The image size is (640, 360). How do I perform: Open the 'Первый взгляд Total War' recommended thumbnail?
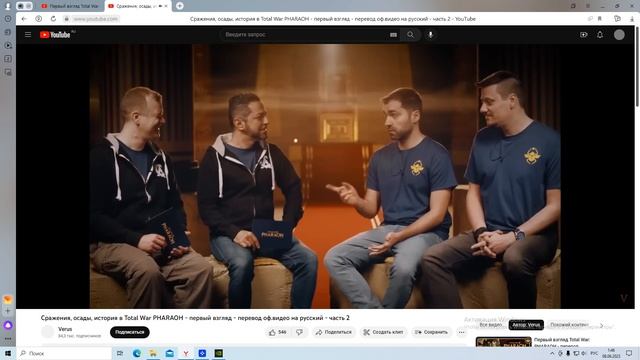[x=504, y=342]
